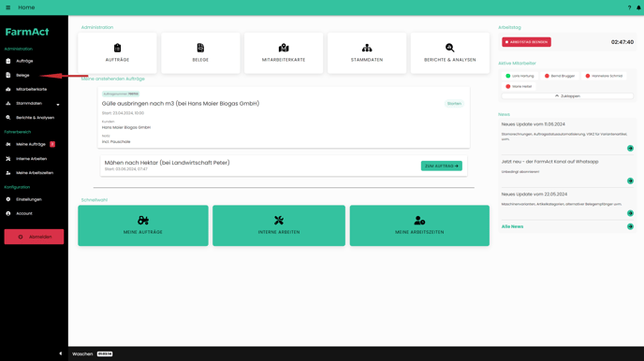Click the person icon beside Meine Arbeitszeiten

8,173
